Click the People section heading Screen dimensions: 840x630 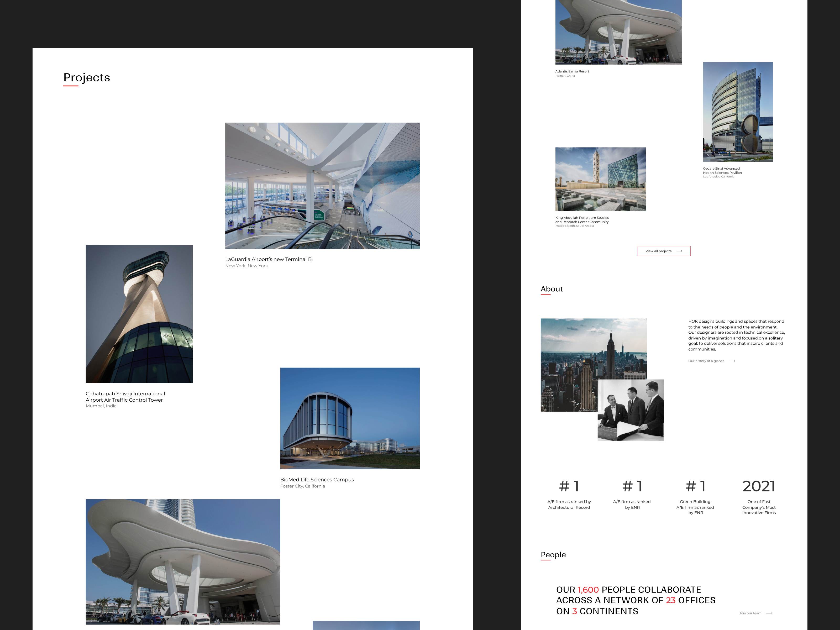click(x=553, y=554)
